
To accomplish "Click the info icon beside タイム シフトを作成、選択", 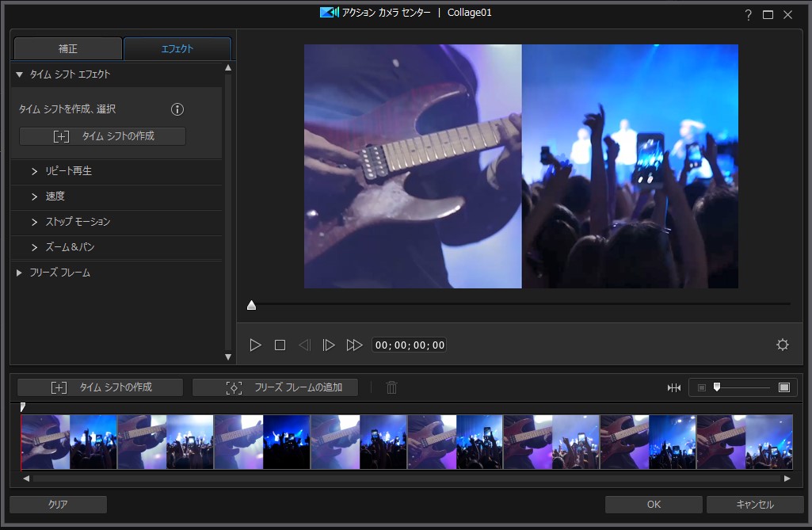I will (177, 109).
